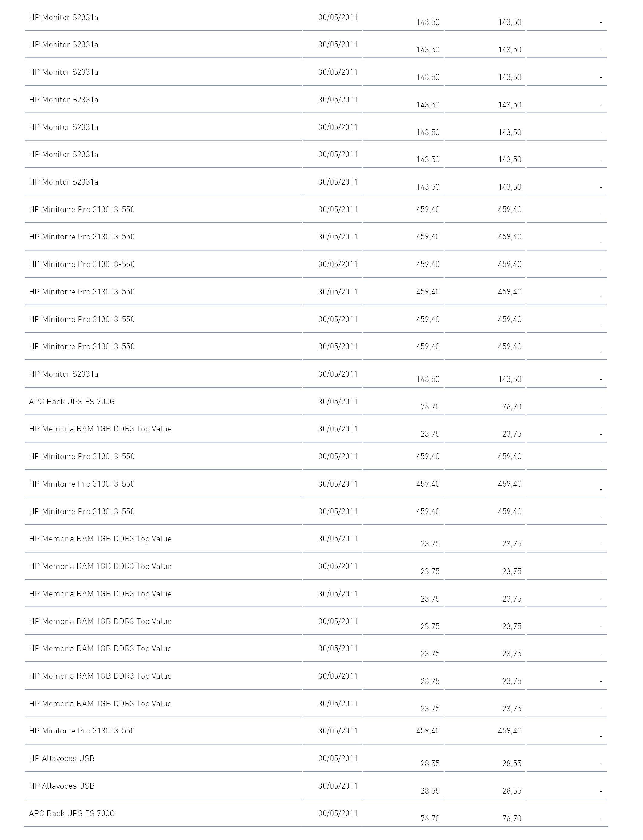Select the first 76,70 value in the table
This screenshot has height=840, width=643.
click(430, 407)
